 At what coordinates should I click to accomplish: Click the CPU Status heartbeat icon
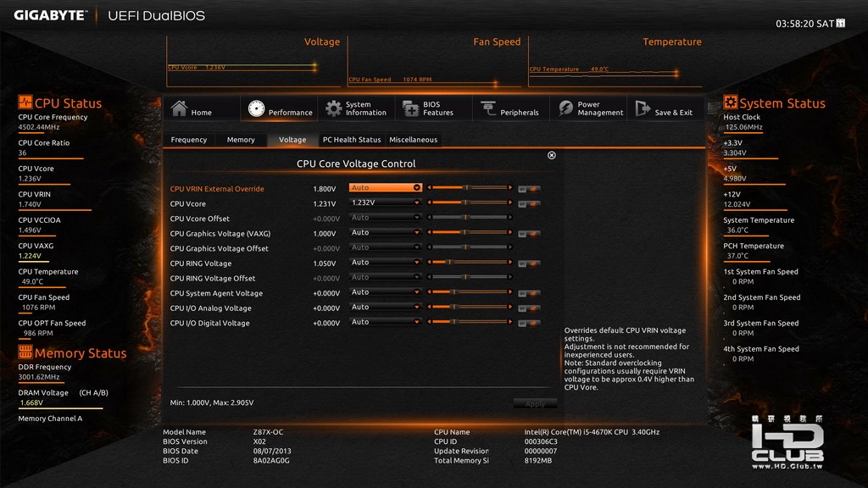[25, 103]
